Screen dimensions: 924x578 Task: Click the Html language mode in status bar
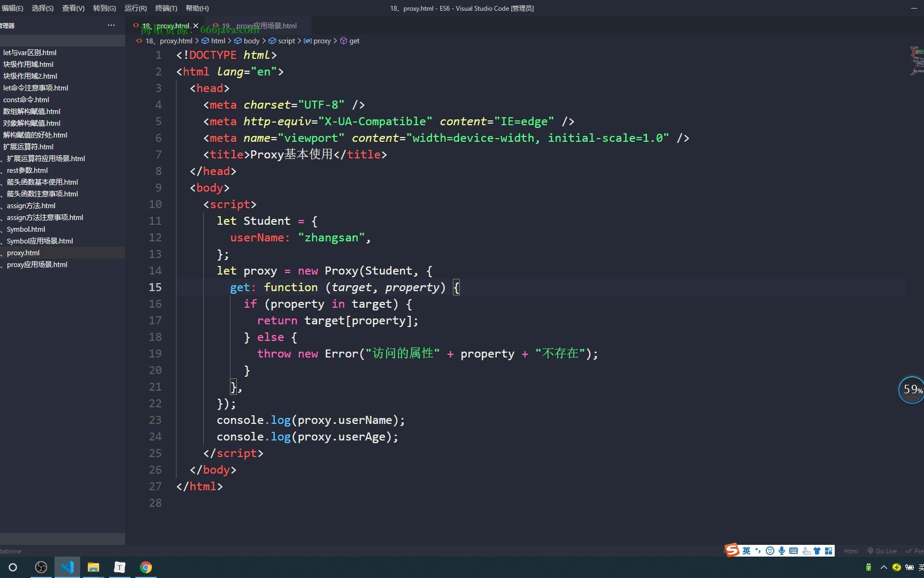pyautogui.click(x=851, y=551)
